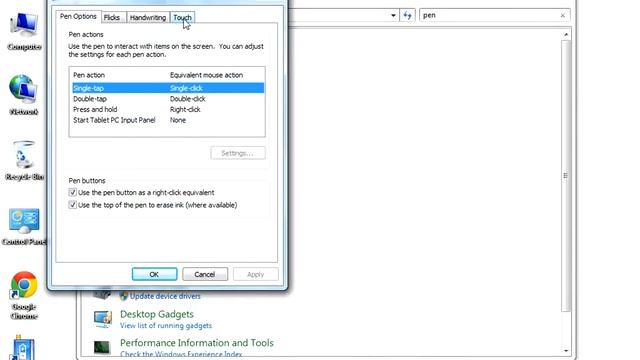Select the Press and hold pen action row
Screen dimensions: 640x360
(x=168, y=109)
